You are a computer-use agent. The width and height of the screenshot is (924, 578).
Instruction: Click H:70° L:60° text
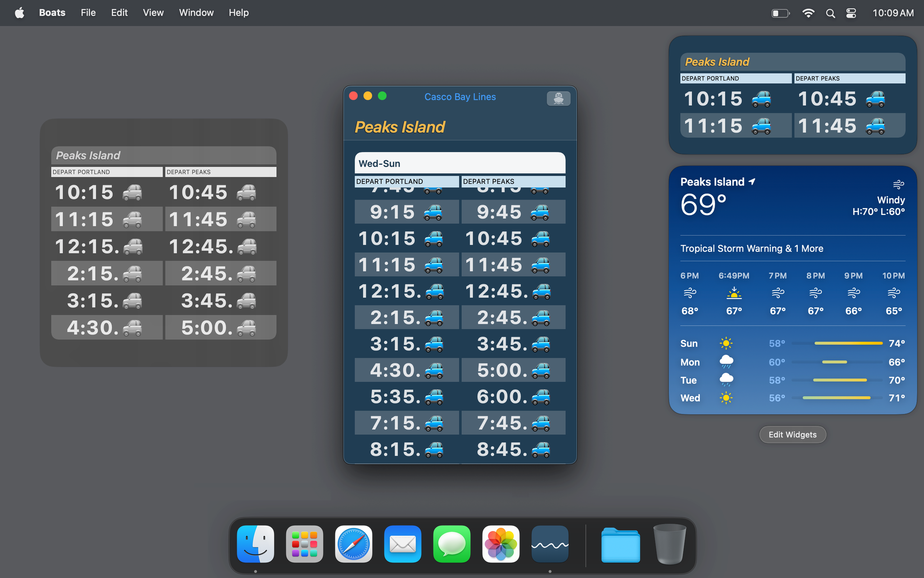tap(878, 211)
